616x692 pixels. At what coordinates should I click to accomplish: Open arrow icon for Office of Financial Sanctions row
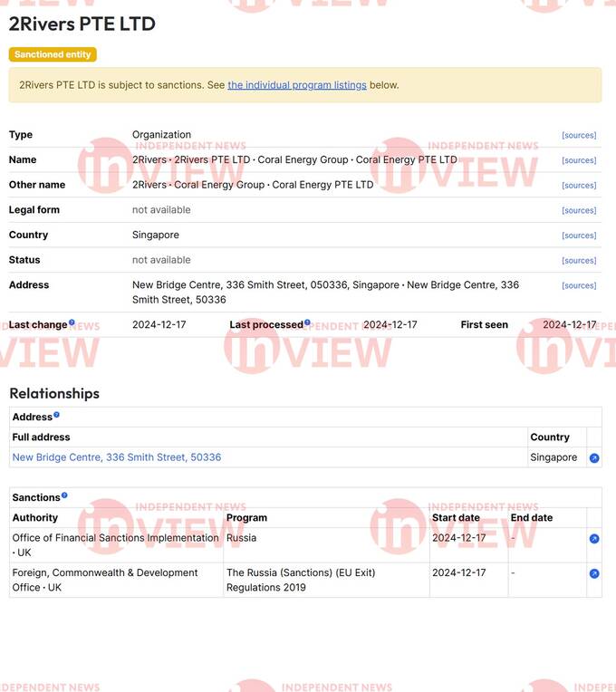(x=594, y=539)
